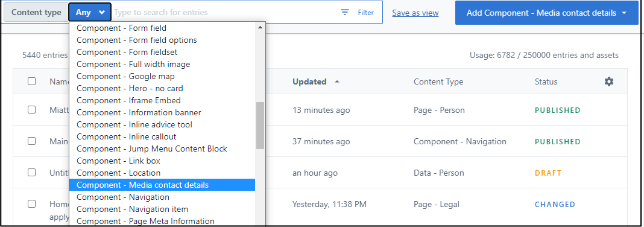Image resolution: width=644 pixels, height=227 pixels.
Task: Select Component - Form field options
Action: pyautogui.click(x=162, y=40)
